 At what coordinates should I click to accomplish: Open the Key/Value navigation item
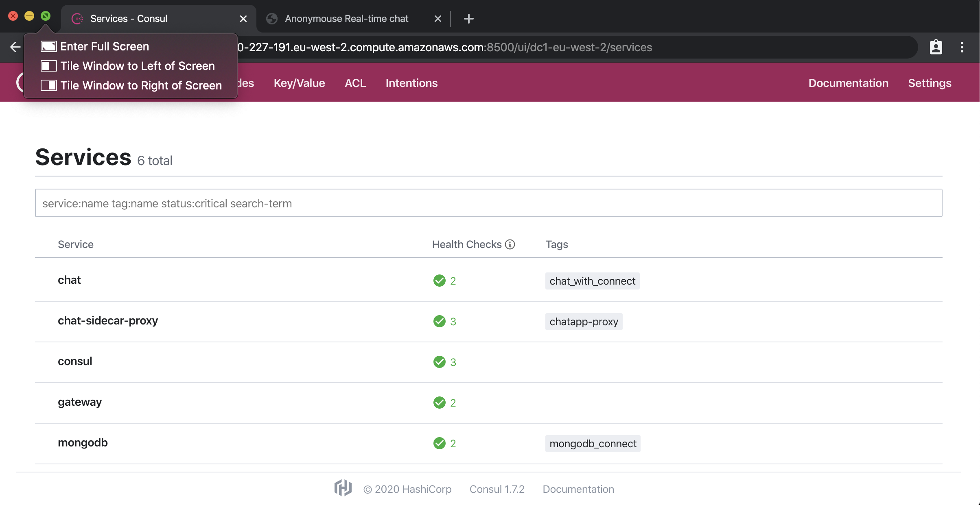tap(299, 83)
